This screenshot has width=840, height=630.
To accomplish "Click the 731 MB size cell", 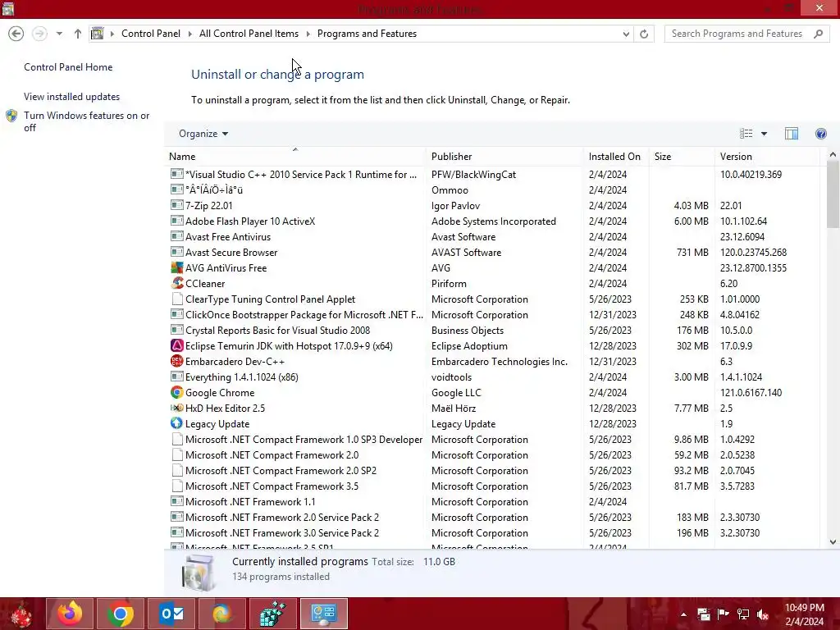I will pos(692,253).
